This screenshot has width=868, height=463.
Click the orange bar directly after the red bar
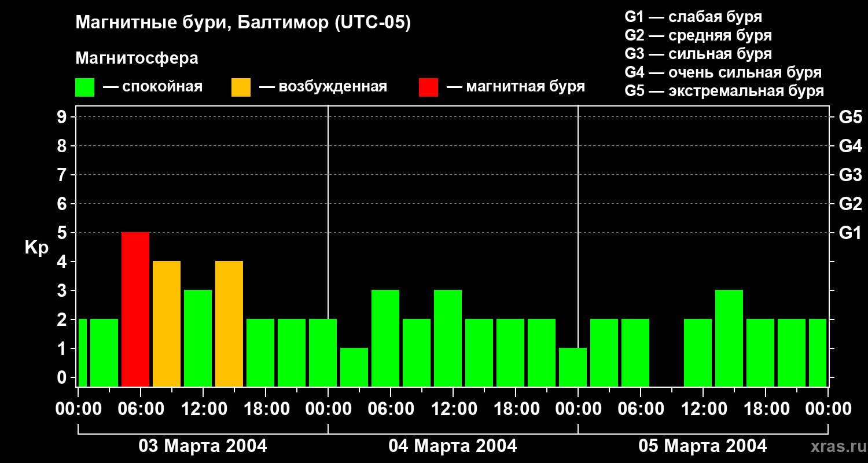click(x=167, y=324)
